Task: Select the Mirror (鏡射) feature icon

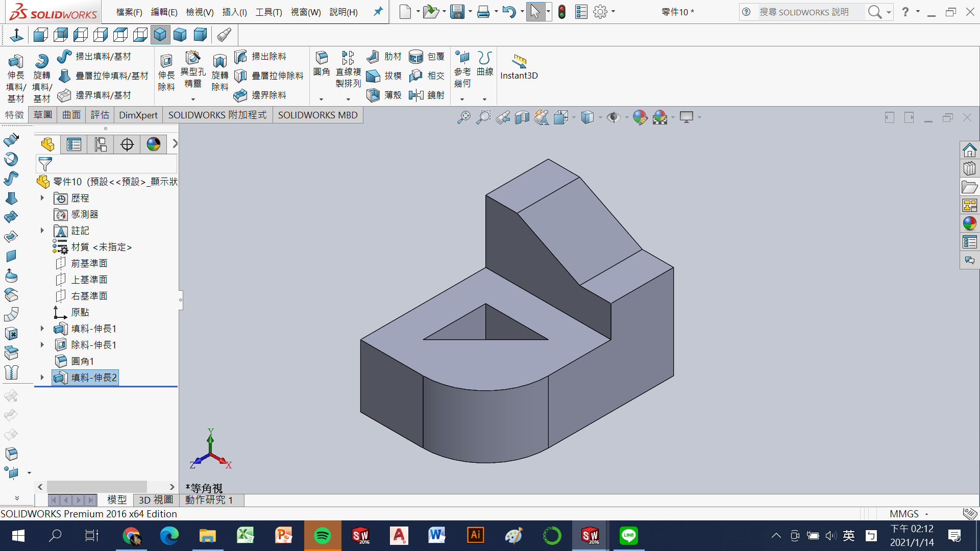Action: (416, 95)
